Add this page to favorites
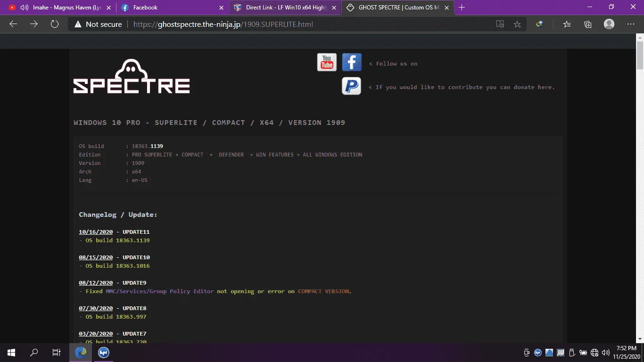This screenshot has height=362, width=644. pos(517,25)
